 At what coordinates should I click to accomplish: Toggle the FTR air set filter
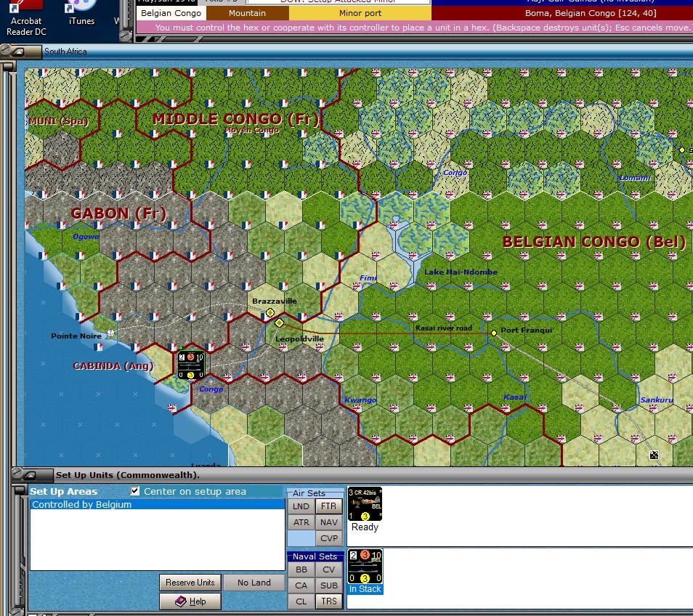point(329,506)
